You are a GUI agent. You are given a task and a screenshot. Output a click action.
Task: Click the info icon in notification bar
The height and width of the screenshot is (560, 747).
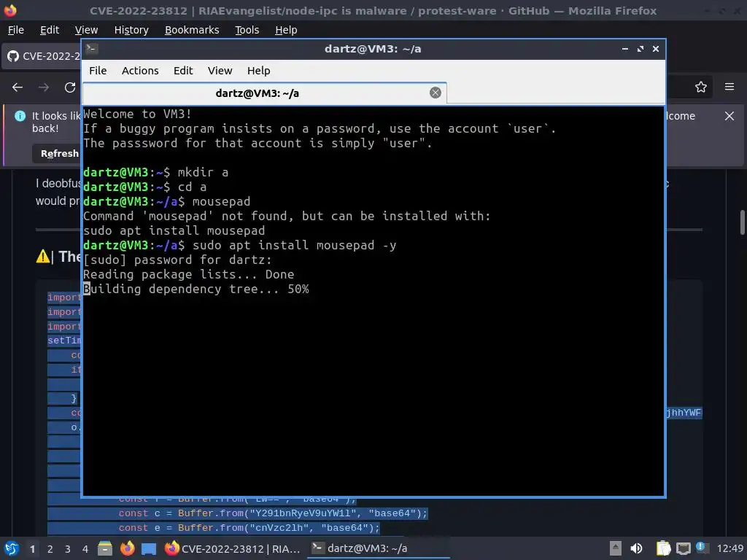pos(20,116)
